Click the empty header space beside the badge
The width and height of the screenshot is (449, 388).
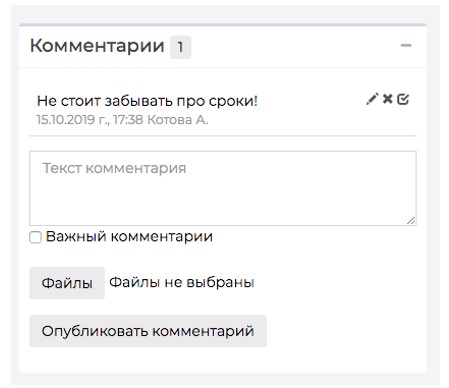(x=295, y=47)
